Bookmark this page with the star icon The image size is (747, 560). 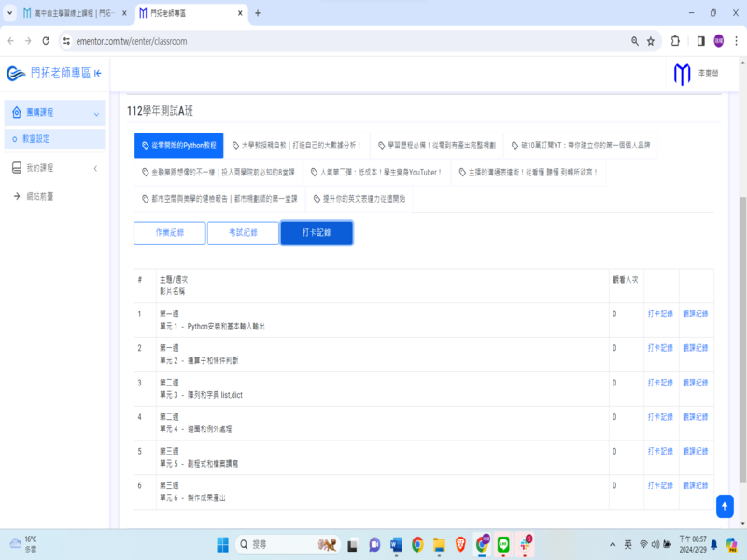[x=651, y=41]
